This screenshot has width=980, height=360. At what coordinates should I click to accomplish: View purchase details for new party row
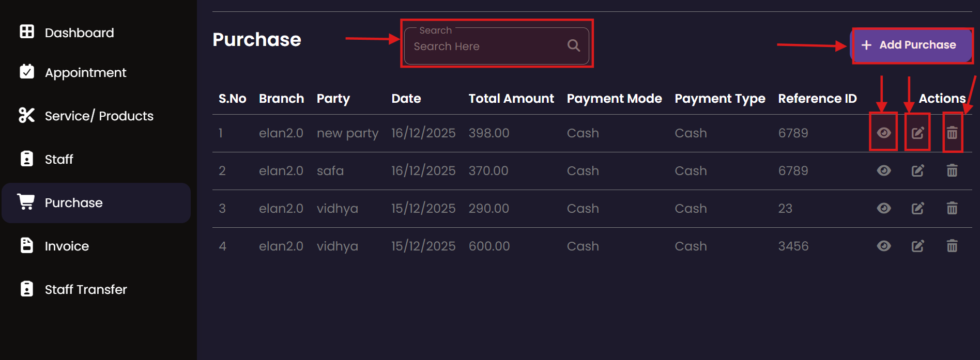(884, 133)
